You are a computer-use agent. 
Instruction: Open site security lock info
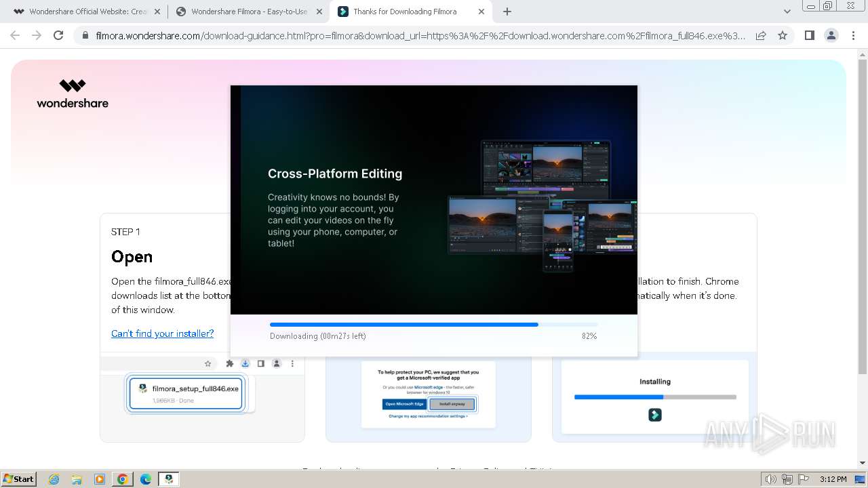point(85,35)
